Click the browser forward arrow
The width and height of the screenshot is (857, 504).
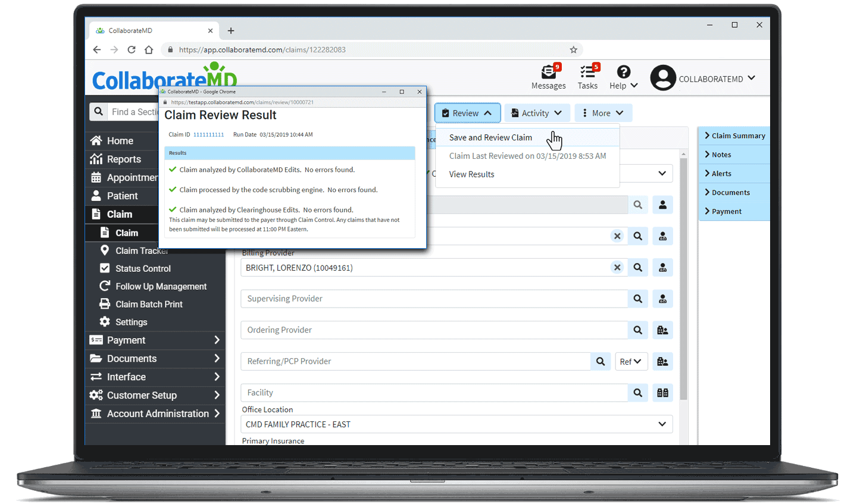(114, 49)
